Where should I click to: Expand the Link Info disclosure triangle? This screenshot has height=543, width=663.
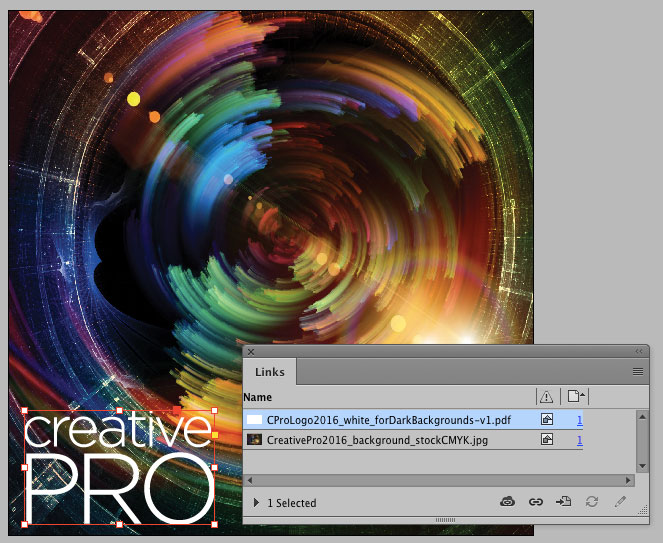[x=256, y=502]
